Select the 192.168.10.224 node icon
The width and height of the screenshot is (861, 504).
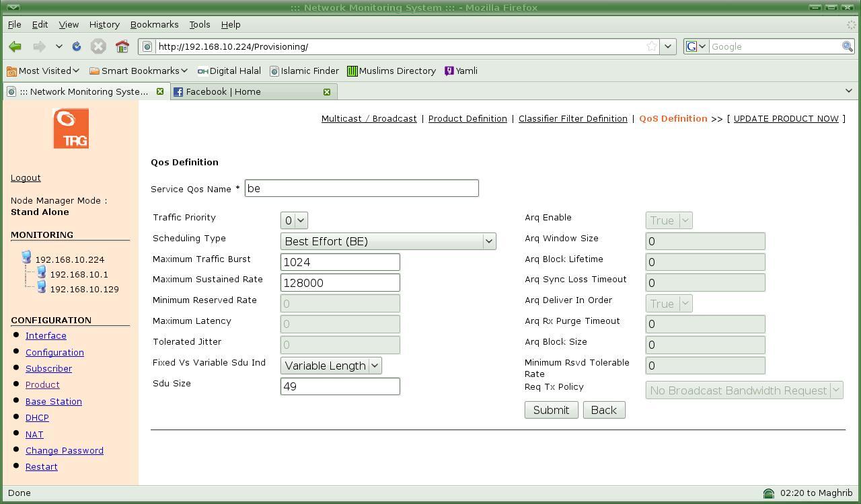[x=26, y=257]
